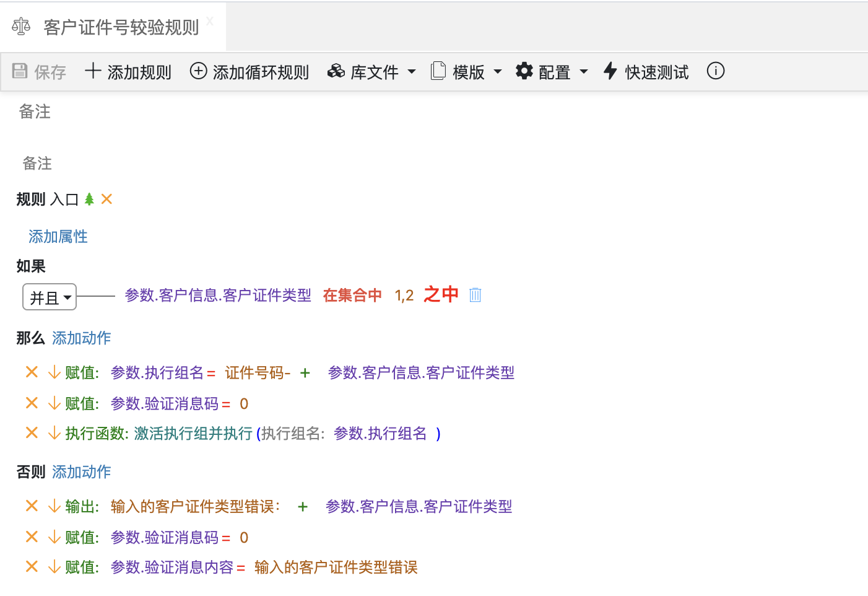
Task: Click trash icon to delete the condition
Action: (x=475, y=295)
